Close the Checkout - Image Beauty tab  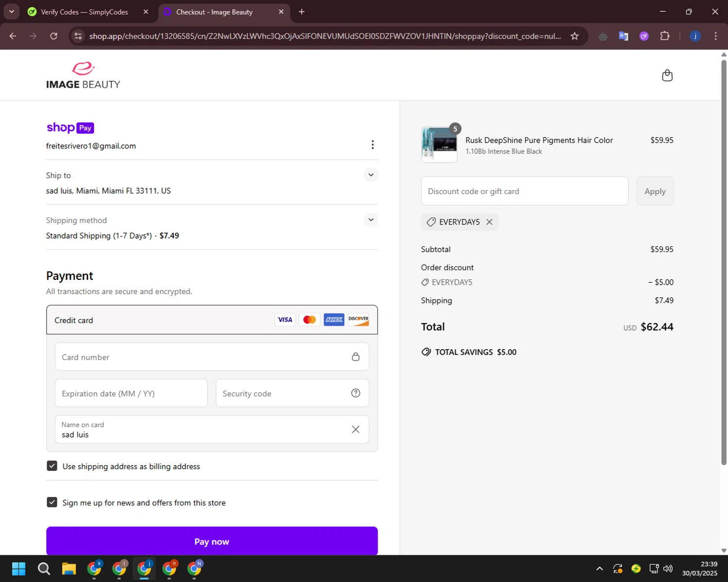point(281,12)
